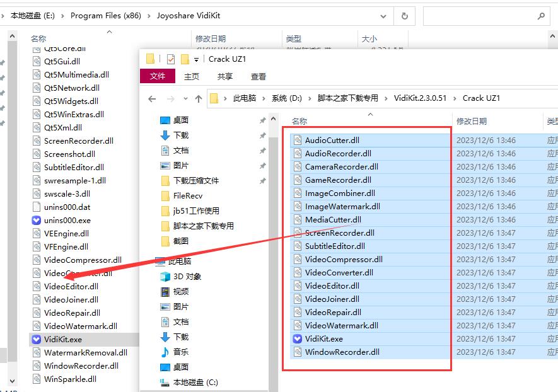The height and width of the screenshot is (392, 558).
Task: Click the 视频 videos icon in navigation pane
Action: pos(165,292)
